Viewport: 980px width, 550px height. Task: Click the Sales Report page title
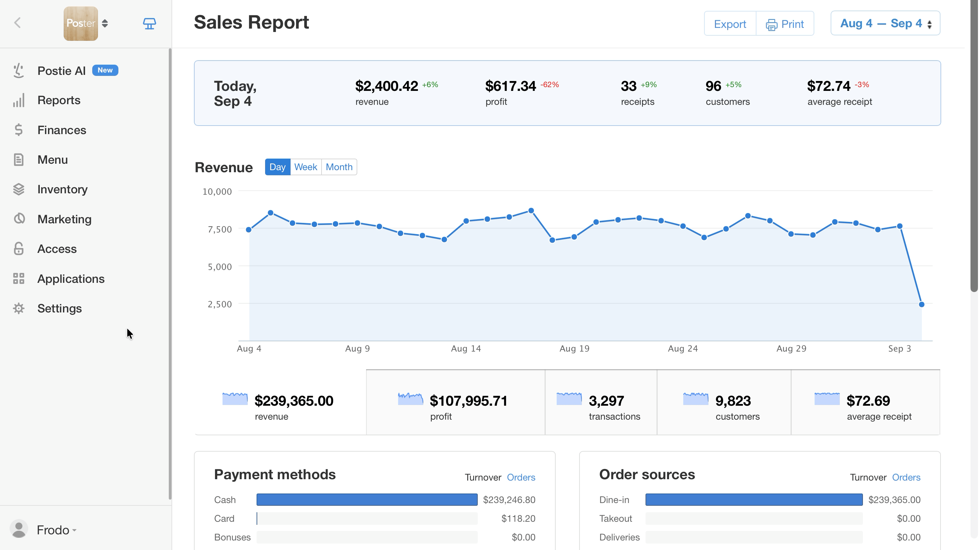pyautogui.click(x=251, y=22)
